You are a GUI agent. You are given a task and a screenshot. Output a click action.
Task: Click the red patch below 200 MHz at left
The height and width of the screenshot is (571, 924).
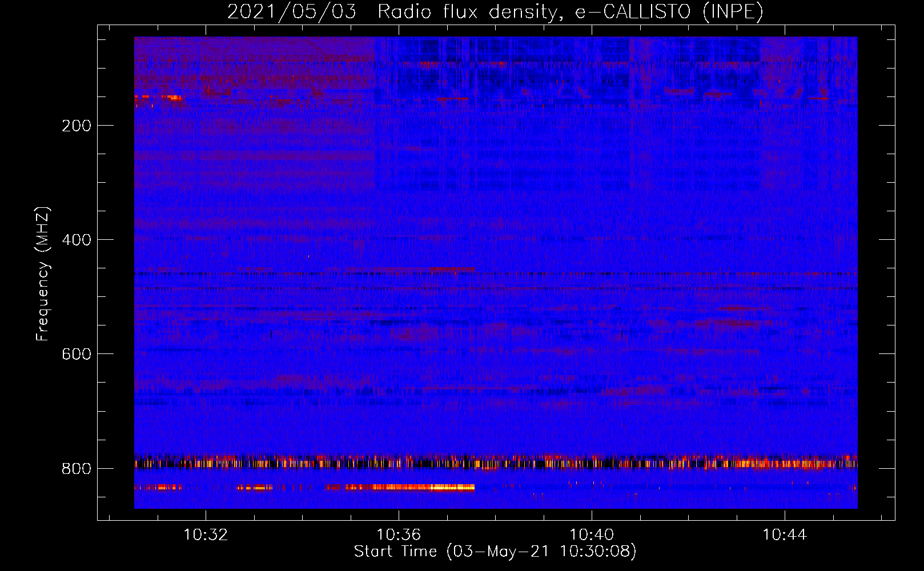pos(158,98)
